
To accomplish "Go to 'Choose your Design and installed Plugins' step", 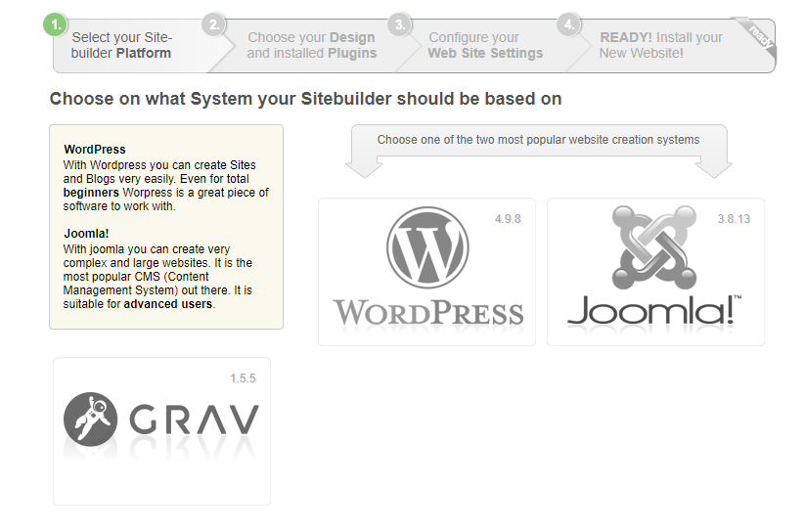I will 311,45.
